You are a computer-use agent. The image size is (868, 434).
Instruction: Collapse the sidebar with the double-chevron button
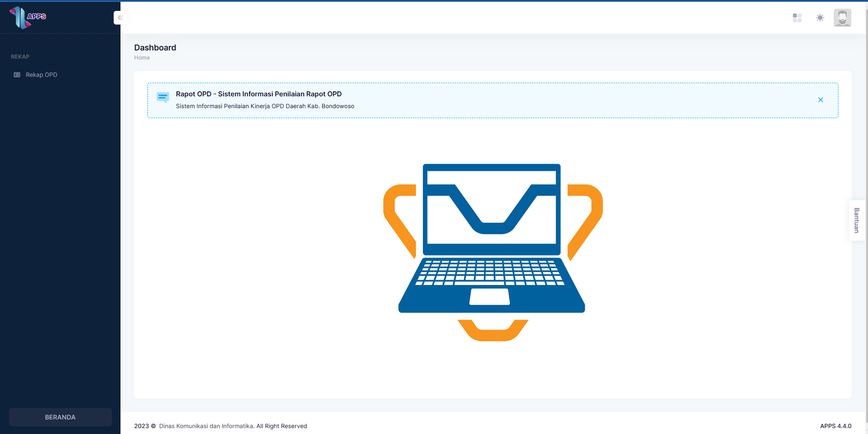pyautogui.click(x=120, y=18)
